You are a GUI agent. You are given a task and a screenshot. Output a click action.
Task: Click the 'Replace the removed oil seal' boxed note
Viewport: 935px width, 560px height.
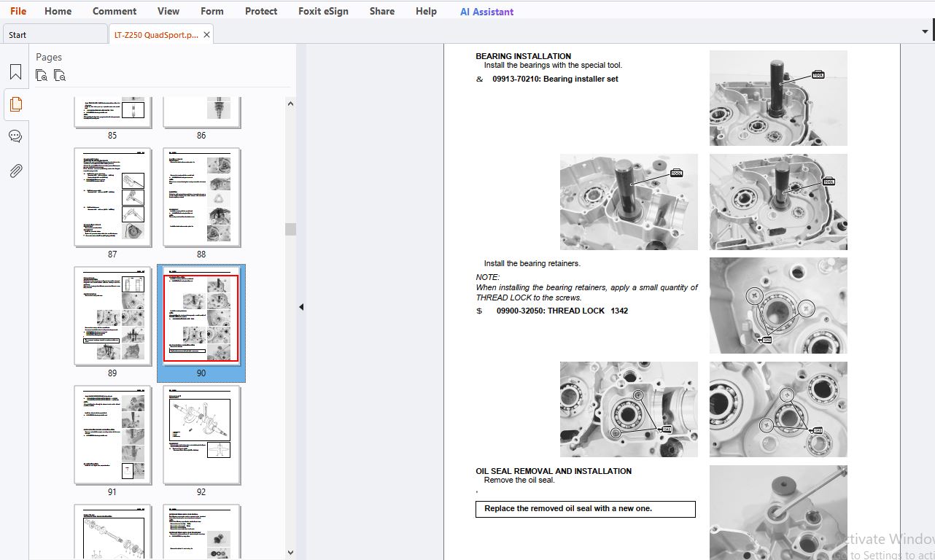coord(585,509)
